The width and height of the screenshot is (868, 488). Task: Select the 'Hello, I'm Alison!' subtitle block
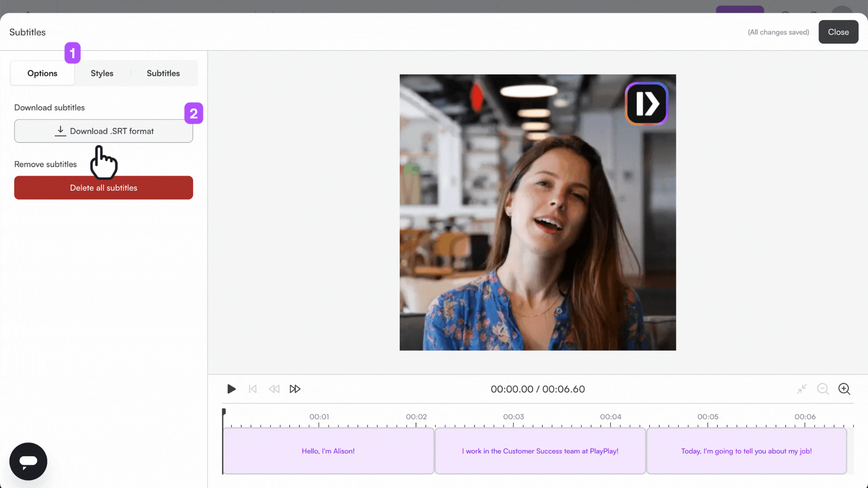point(328,450)
